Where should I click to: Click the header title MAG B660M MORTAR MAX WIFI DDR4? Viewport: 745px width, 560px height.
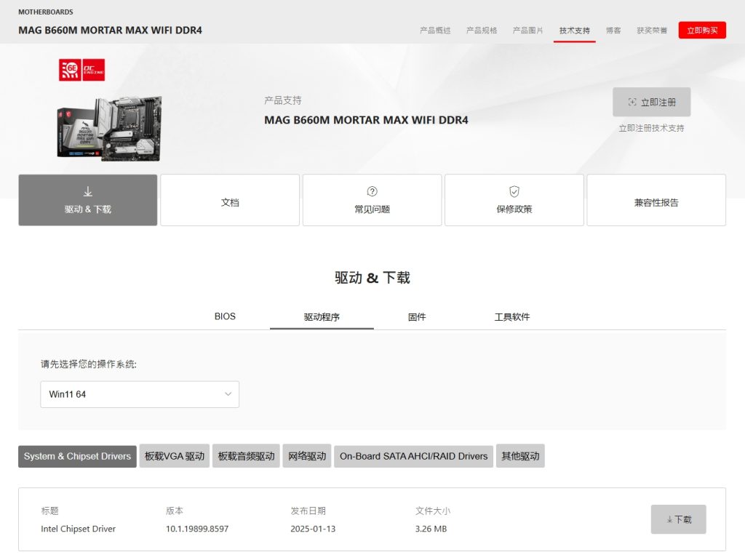point(111,31)
